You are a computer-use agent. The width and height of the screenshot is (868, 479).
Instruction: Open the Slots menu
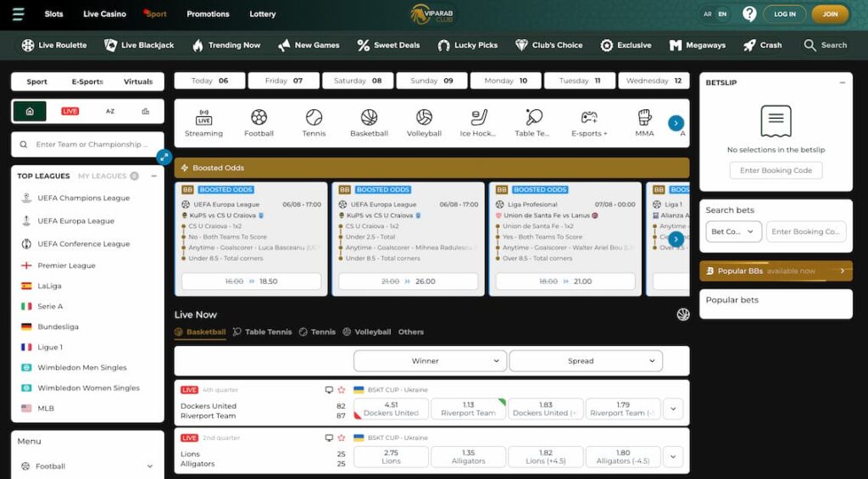53,14
